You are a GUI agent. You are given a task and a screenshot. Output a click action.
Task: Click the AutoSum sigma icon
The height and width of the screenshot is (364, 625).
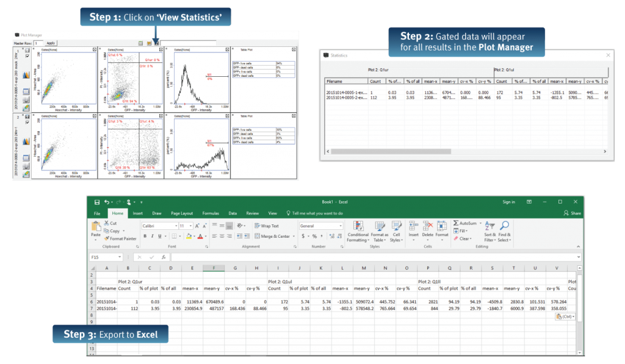455,223
